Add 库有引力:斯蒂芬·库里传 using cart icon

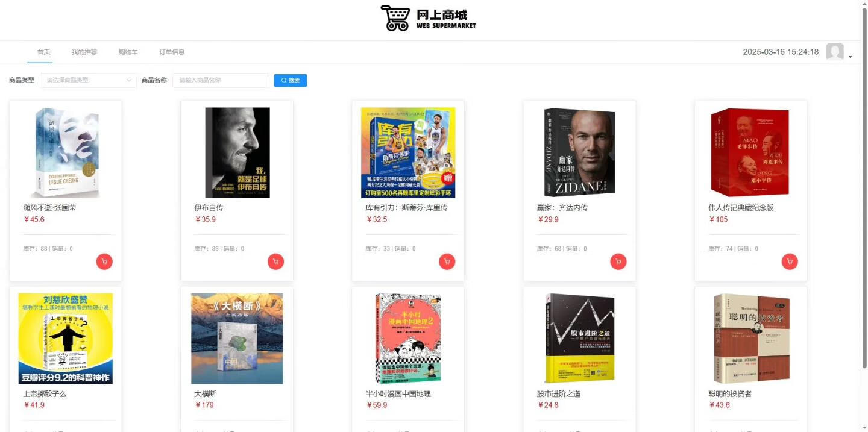coord(447,261)
